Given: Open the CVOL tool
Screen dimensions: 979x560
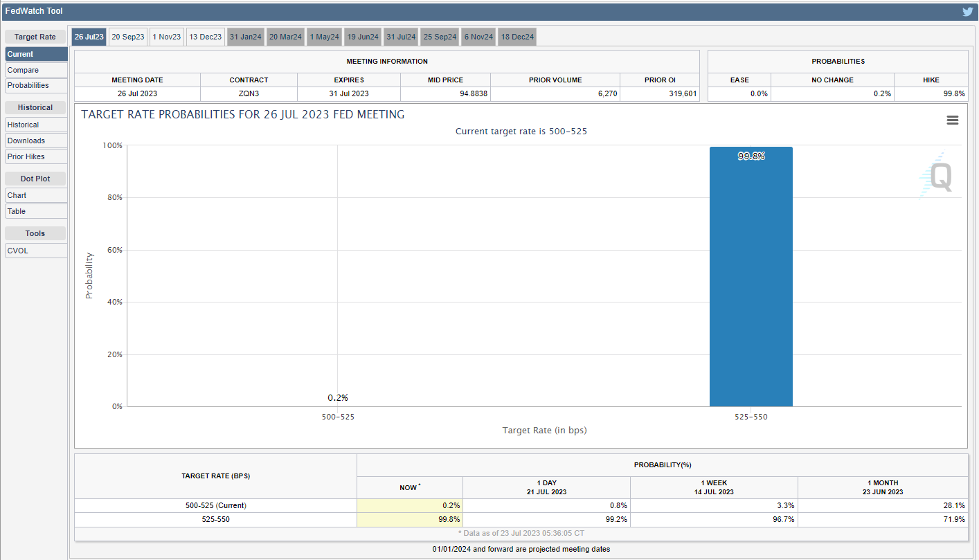Looking at the screenshot, I should pyautogui.click(x=36, y=251).
